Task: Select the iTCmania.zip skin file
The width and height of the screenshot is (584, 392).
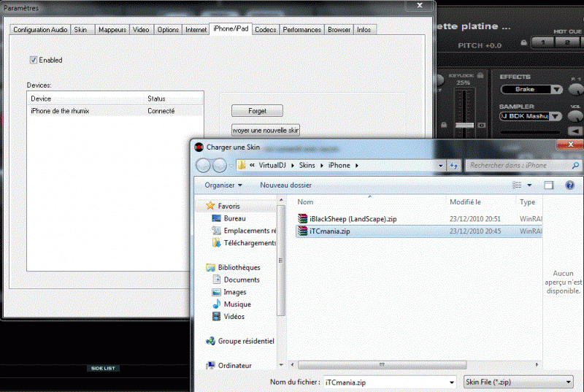Action: [x=331, y=231]
